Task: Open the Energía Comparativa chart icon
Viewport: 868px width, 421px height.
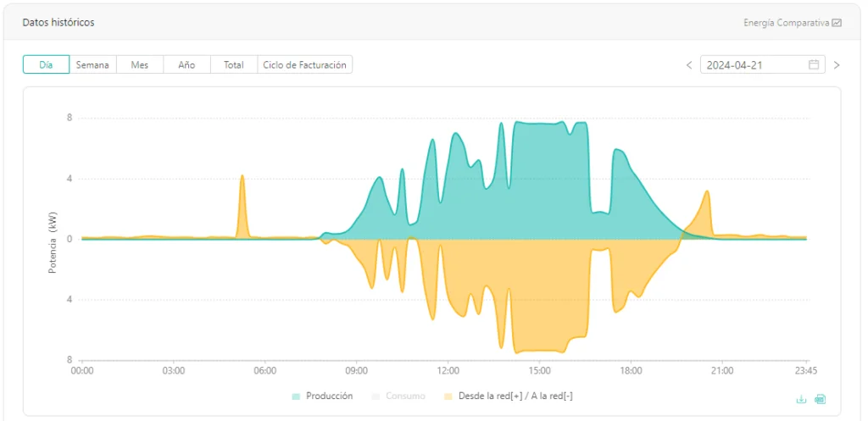Action: [837, 23]
